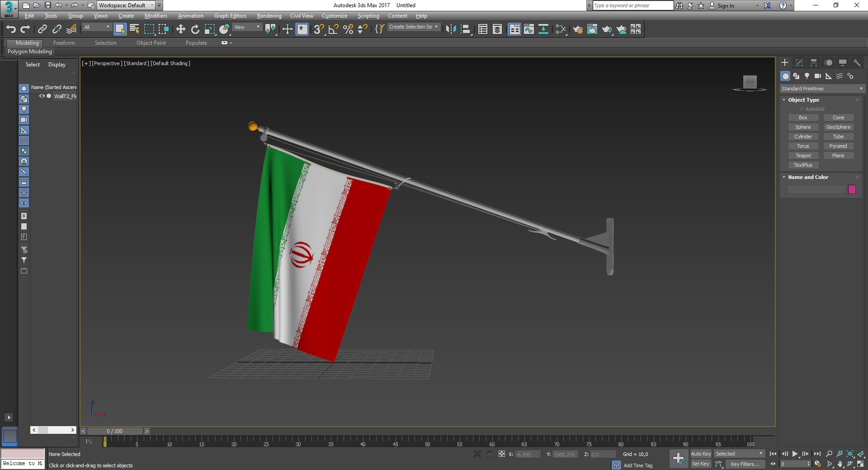Toggle the 3D Snaps button

click(x=319, y=29)
